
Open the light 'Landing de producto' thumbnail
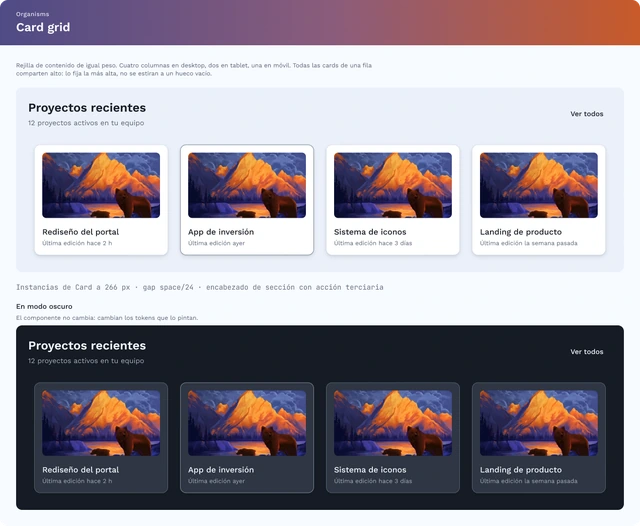[x=539, y=185]
